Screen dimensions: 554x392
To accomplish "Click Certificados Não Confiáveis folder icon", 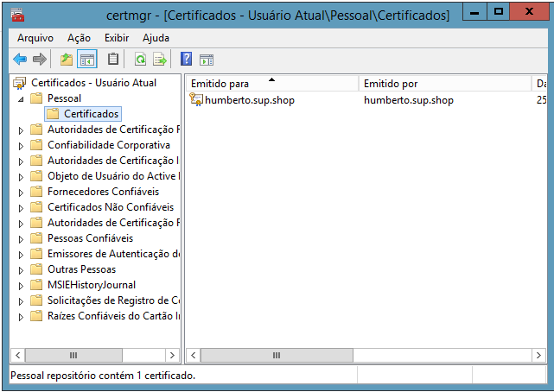I will (36, 206).
